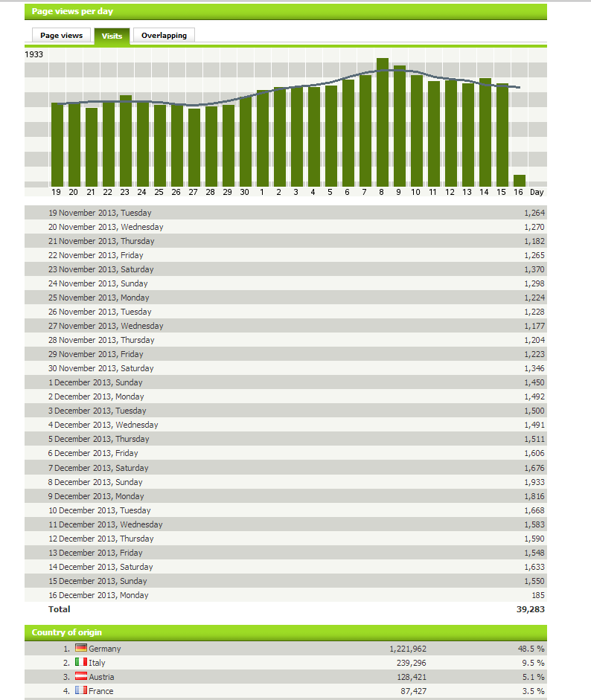This screenshot has width=591, height=700.
Task: Click Germany's share 48.5 %
Action: [x=531, y=649]
